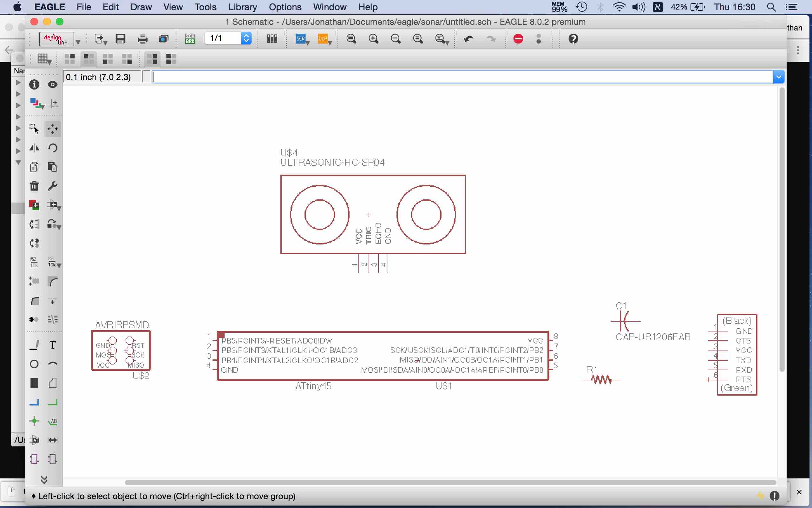Screen dimensions: 812x508
Task: Select the Label tool
Action: click(53, 421)
